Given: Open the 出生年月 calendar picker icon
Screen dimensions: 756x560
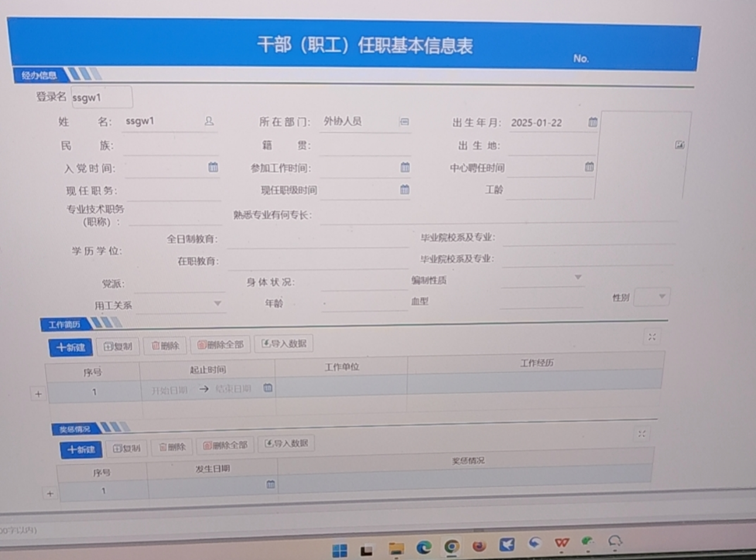Looking at the screenshot, I should tap(593, 122).
